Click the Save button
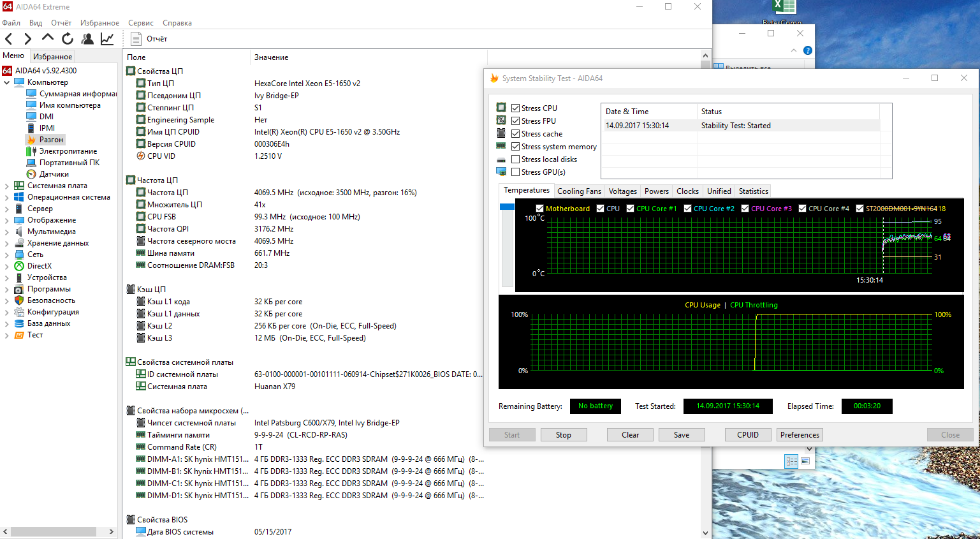 click(x=682, y=435)
